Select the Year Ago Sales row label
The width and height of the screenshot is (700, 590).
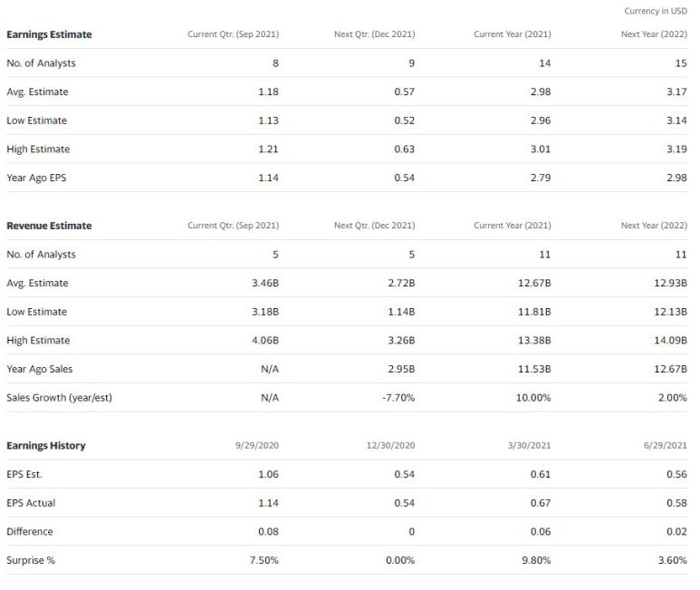(x=39, y=369)
